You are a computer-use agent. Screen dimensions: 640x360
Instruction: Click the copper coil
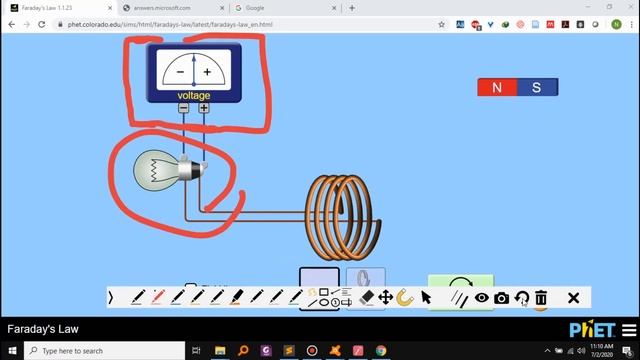343,218
